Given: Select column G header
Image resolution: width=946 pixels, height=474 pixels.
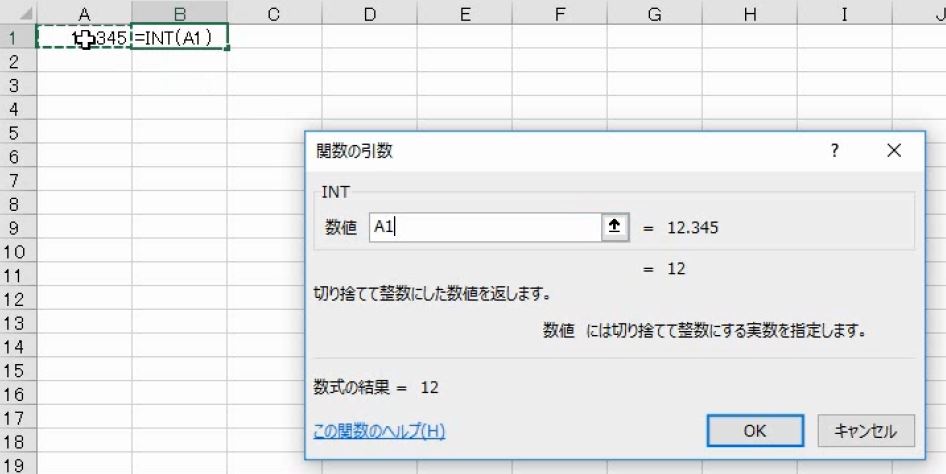Looking at the screenshot, I should (655, 14).
